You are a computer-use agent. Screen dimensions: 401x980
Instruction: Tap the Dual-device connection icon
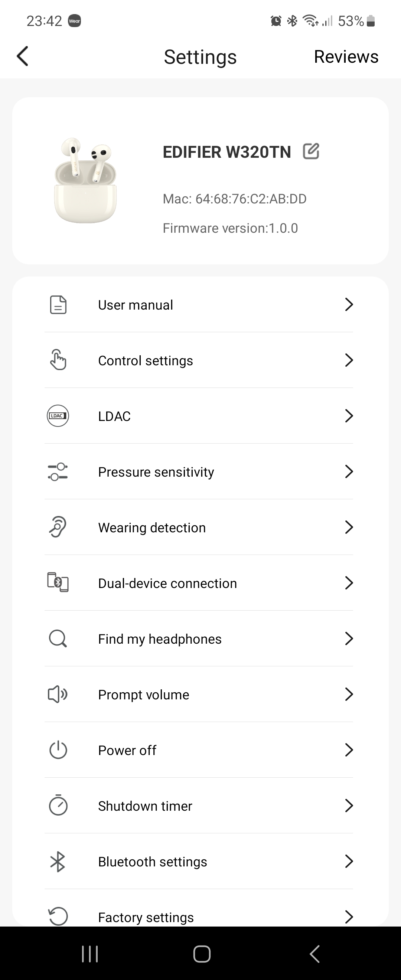[x=58, y=582]
